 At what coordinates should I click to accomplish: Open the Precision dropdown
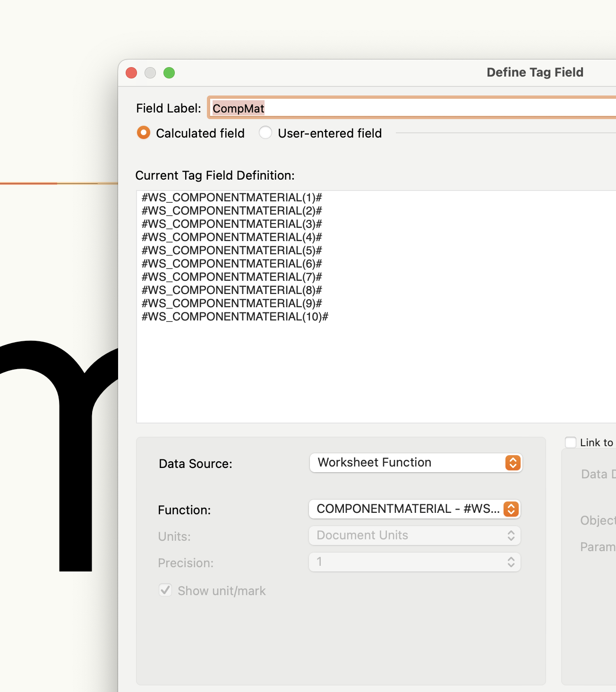414,562
